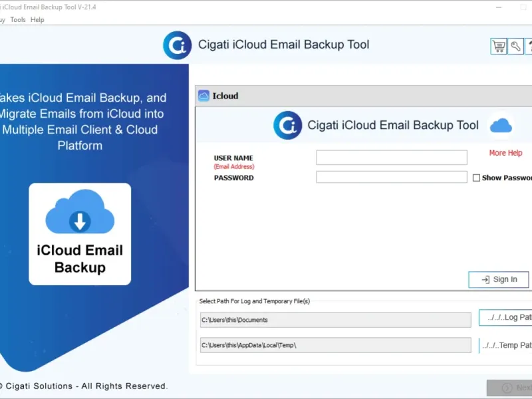Click the key activation icon
The width and height of the screenshot is (532, 399).
click(x=516, y=46)
